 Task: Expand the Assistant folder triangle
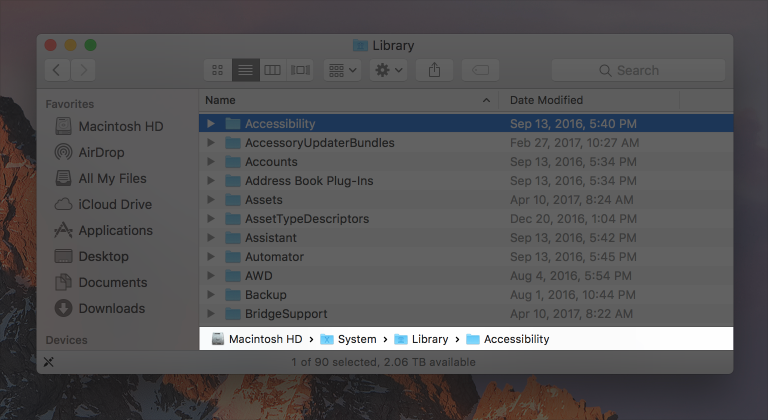[x=211, y=238]
